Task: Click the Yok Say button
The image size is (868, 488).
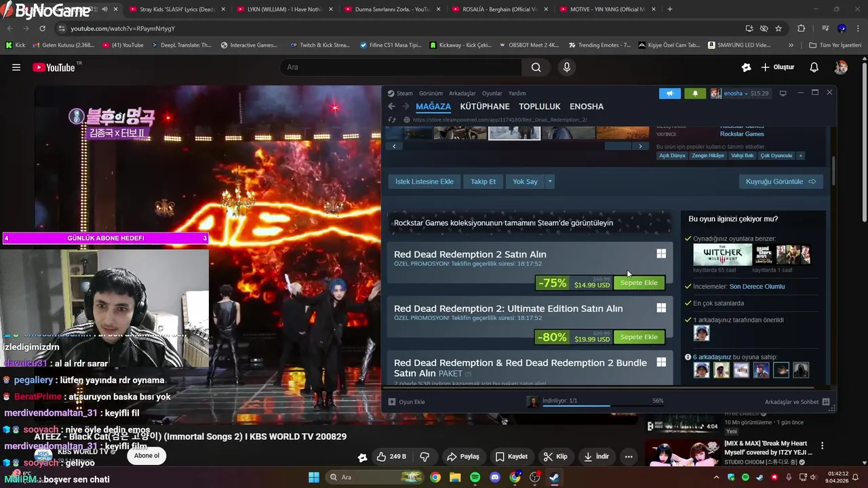Action: [525, 182]
